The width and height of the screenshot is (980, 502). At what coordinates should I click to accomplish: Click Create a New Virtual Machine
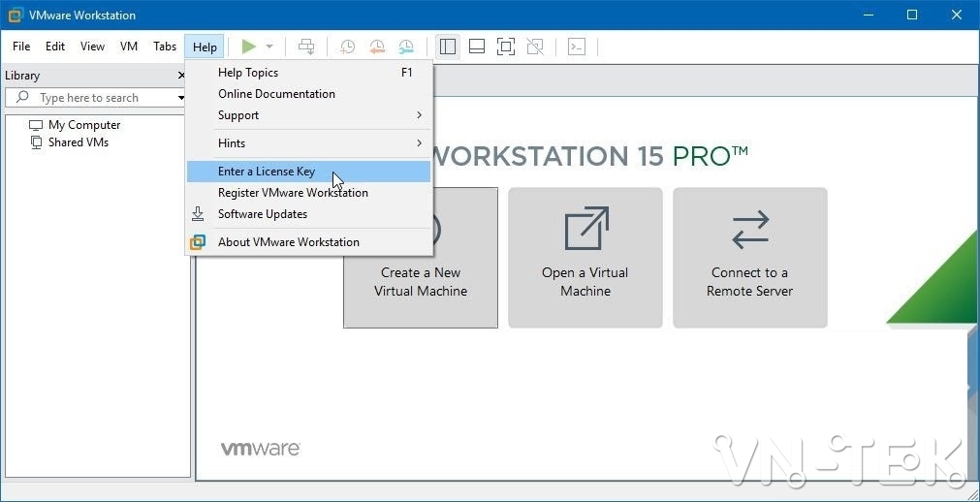(x=421, y=258)
